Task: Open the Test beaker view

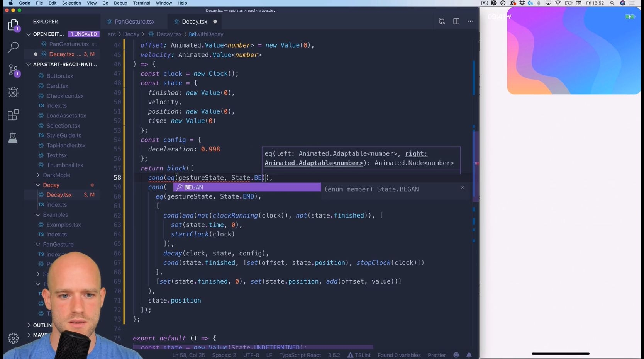Action: coord(13,137)
